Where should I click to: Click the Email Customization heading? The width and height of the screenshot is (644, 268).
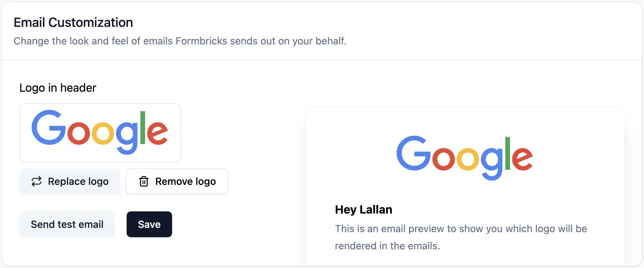click(x=73, y=23)
